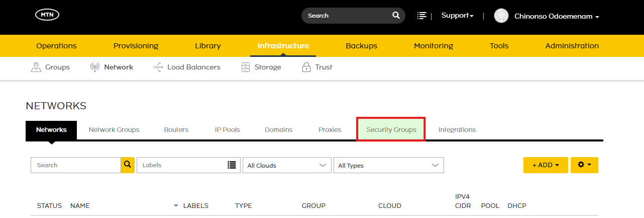The height and width of the screenshot is (218, 644).
Task: Open the Administration menu
Action: (572, 46)
